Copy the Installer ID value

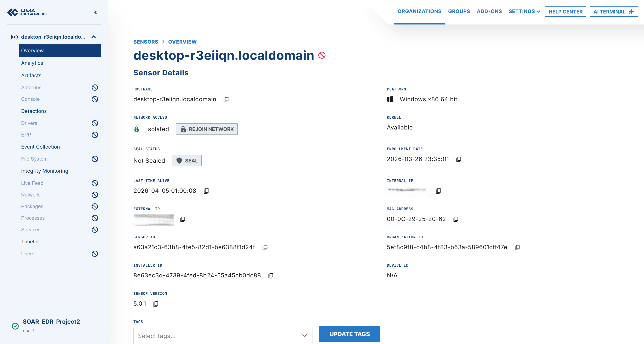pyautogui.click(x=271, y=276)
